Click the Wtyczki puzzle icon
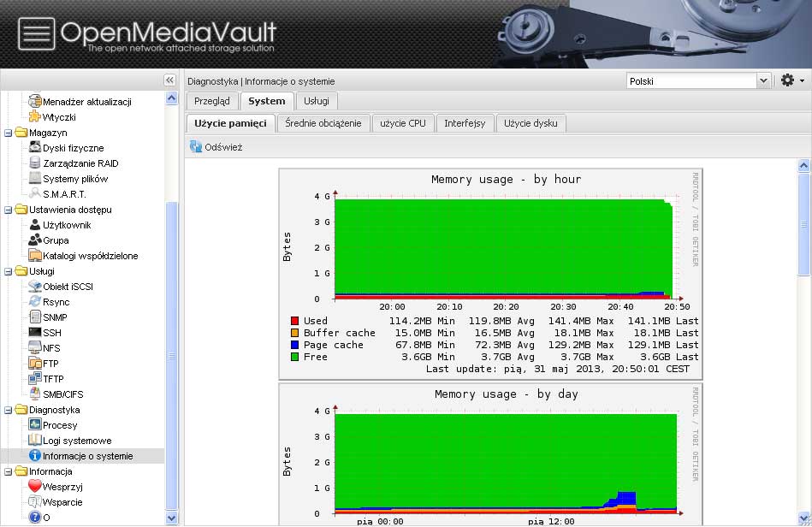The width and height of the screenshot is (812, 527). click(35, 116)
